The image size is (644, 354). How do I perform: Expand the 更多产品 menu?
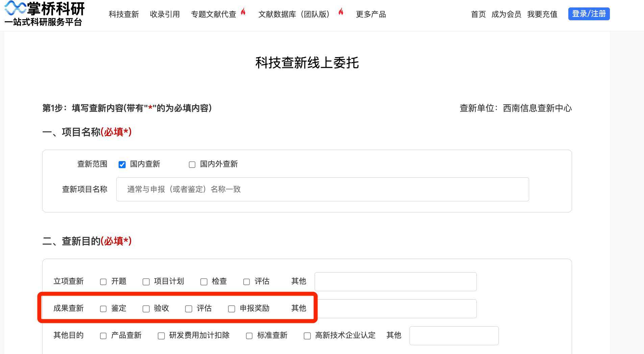coord(371,14)
